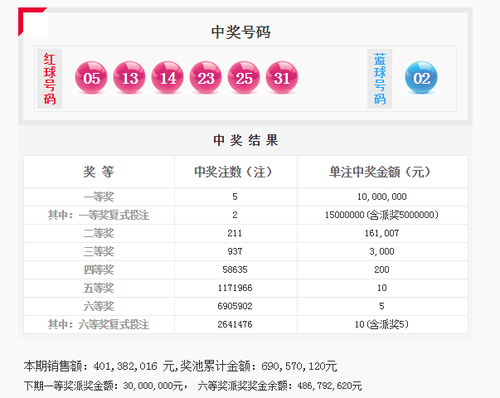This screenshot has width=500, height=398.
Task: Click the 红球号码 vertical label
Action: point(50,79)
